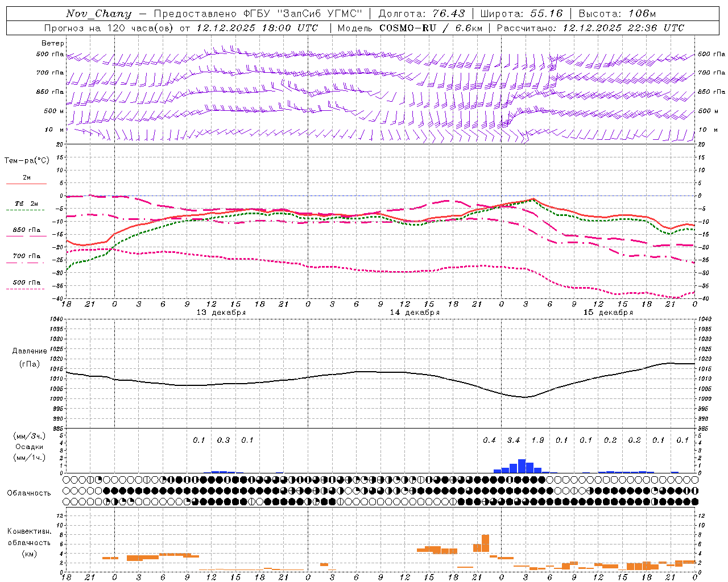728x582 pixels.
Task: Click the "13 декабря" date label
Action: pyautogui.click(x=221, y=313)
